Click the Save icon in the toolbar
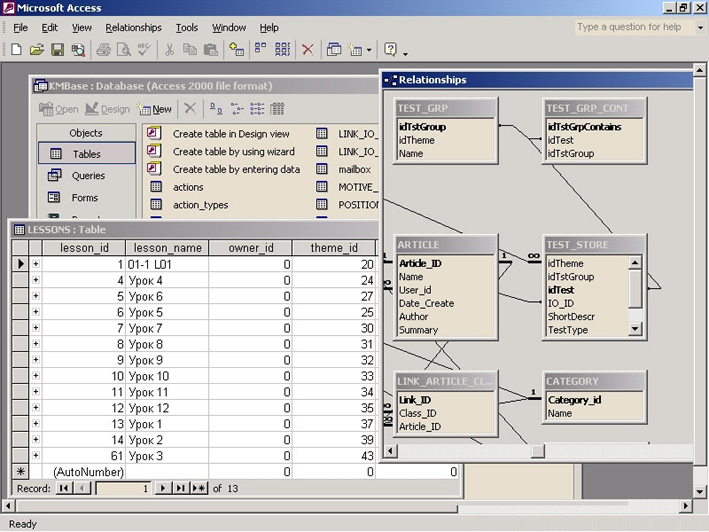This screenshot has height=532, width=709. pos(57,49)
